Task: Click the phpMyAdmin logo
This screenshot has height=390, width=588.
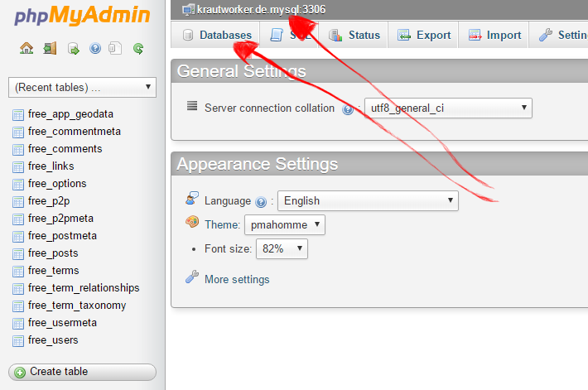Action: point(82,16)
